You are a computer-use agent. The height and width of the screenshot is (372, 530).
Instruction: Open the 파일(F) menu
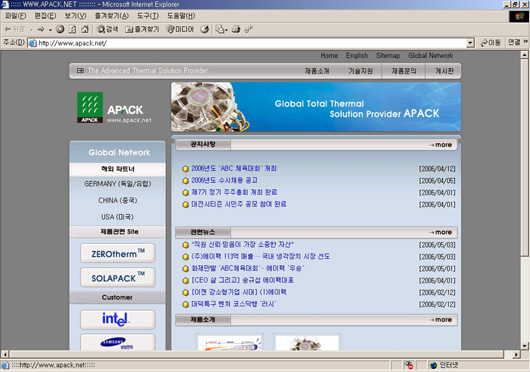(16, 16)
